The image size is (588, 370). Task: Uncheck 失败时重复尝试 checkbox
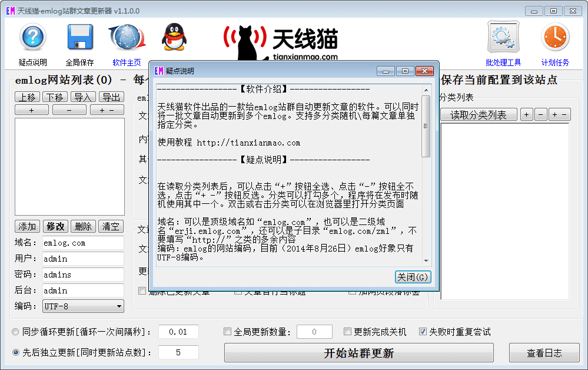pos(423,331)
